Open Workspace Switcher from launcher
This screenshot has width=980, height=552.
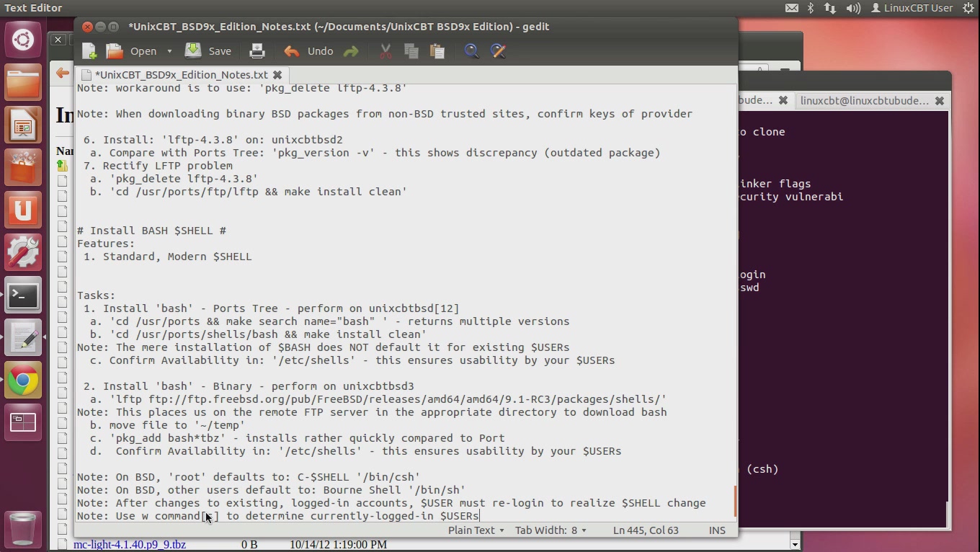(23, 423)
